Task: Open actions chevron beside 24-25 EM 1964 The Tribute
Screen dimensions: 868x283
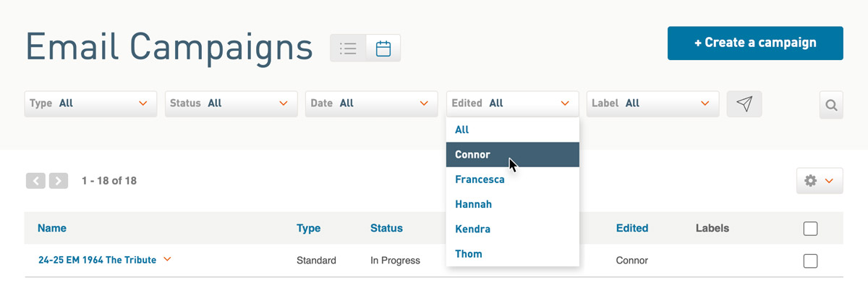Action: [x=168, y=259]
